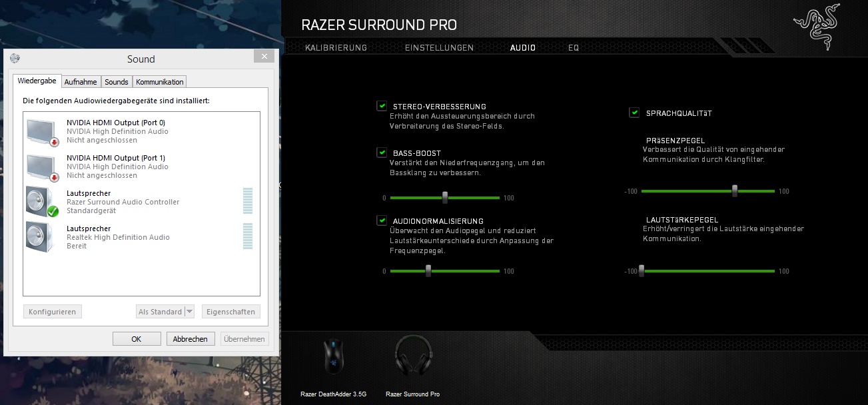The image size is (868, 405).
Task: Open the Kalibrierung tab
Action: (x=336, y=48)
